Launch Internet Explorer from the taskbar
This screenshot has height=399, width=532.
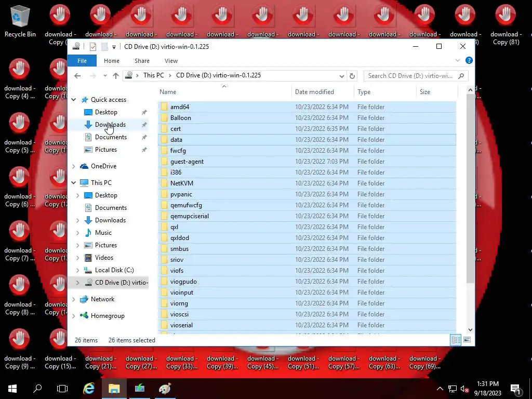click(89, 389)
